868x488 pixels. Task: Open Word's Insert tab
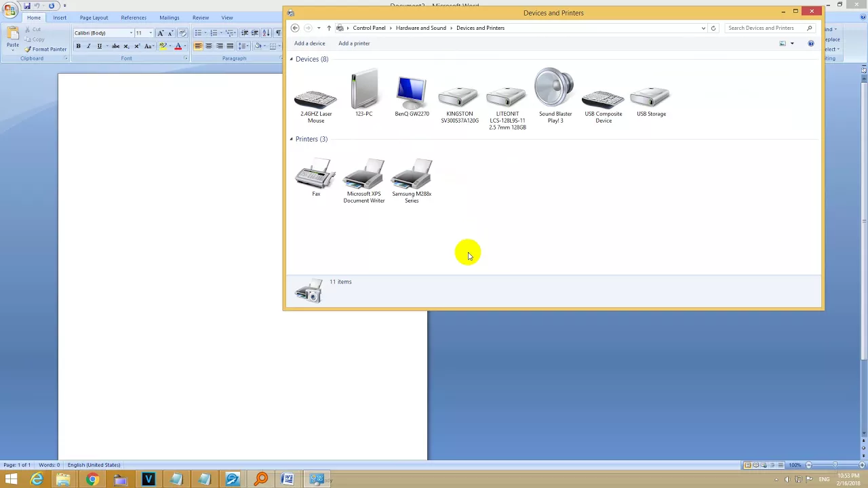[60, 18]
